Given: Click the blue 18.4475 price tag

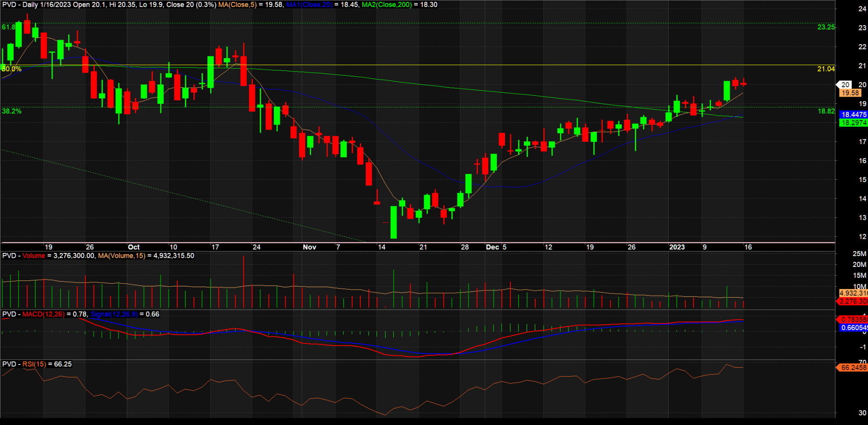Looking at the screenshot, I should coord(854,115).
